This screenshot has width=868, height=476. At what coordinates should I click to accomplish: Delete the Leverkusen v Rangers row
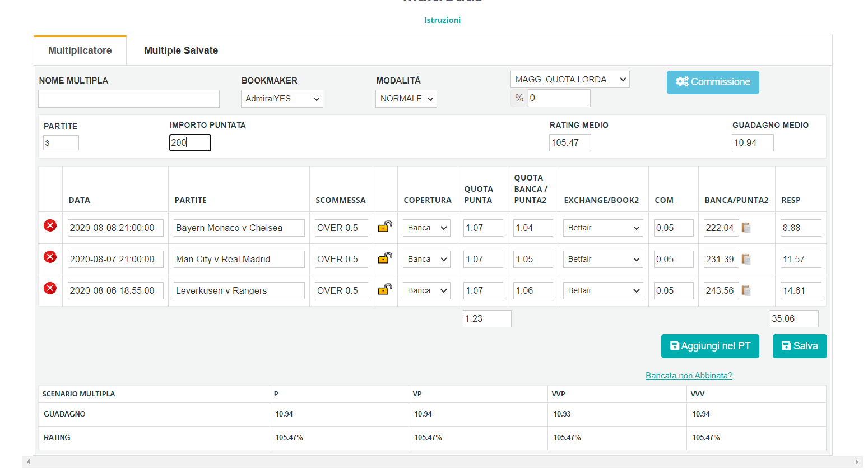pos(50,288)
